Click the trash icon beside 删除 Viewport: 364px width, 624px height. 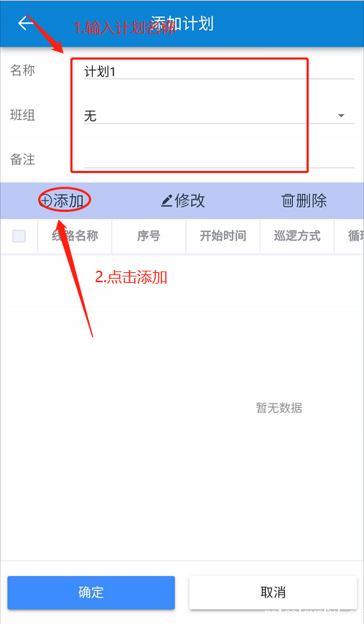[x=288, y=200]
